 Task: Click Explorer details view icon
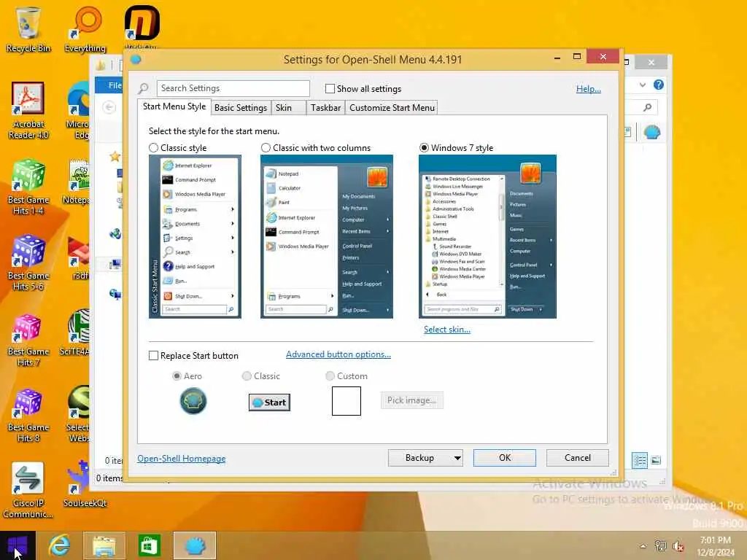[640, 461]
